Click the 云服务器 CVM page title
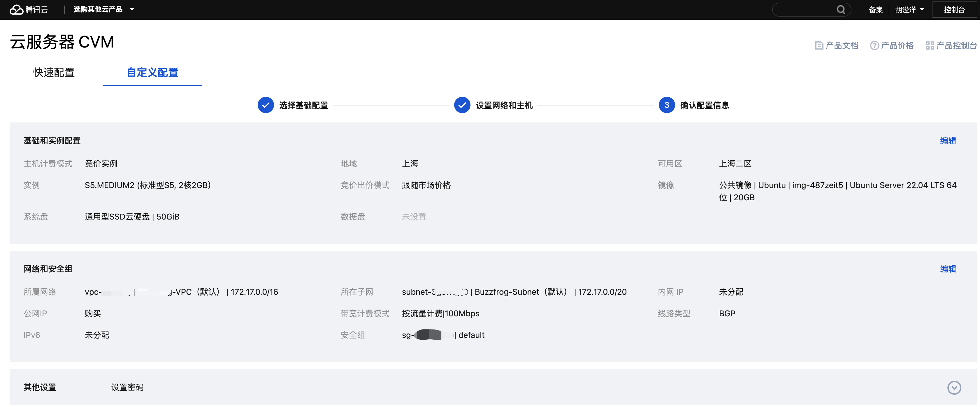Viewport: 980px width, 407px height. click(x=62, y=42)
